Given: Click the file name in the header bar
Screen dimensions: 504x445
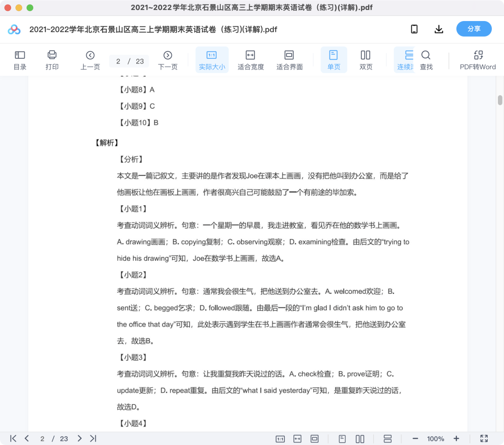Looking at the screenshot, I should tap(154, 29).
